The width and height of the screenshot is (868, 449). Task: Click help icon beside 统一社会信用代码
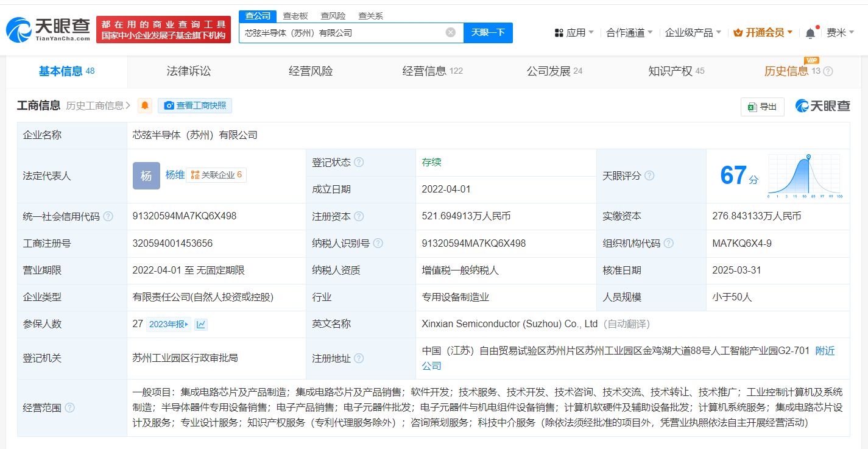pyautogui.click(x=108, y=216)
